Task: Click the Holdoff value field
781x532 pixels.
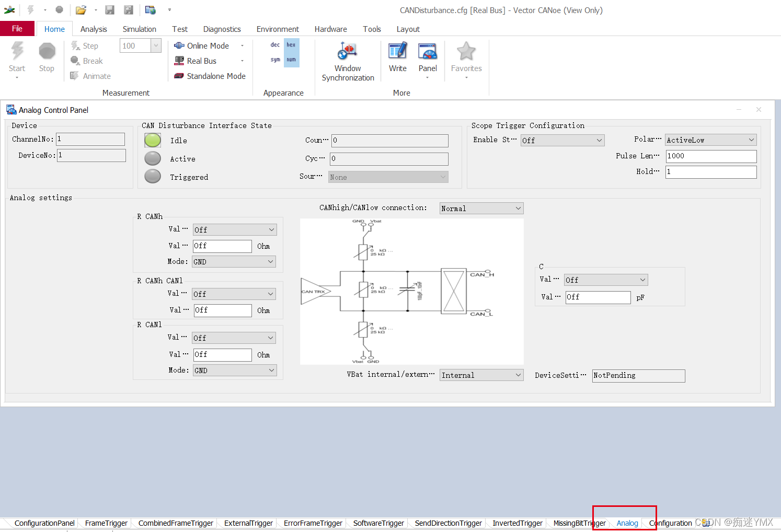Action: point(711,171)
